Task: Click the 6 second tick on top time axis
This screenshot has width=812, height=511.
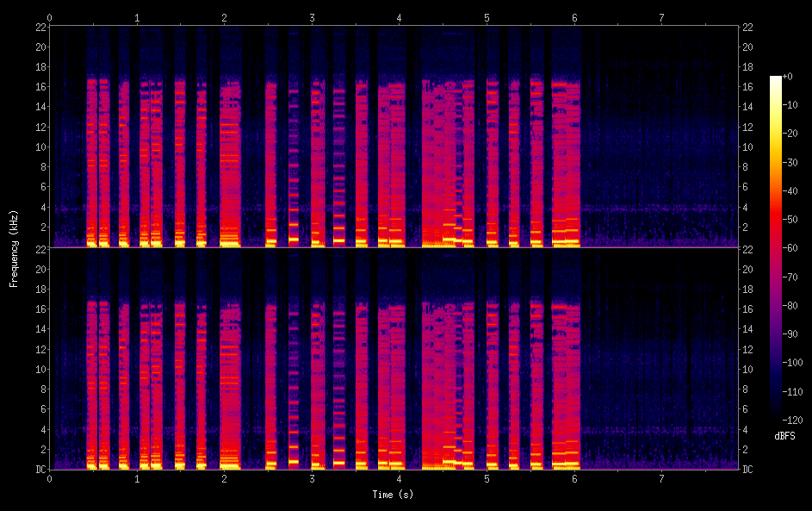Action: (574, 17)
